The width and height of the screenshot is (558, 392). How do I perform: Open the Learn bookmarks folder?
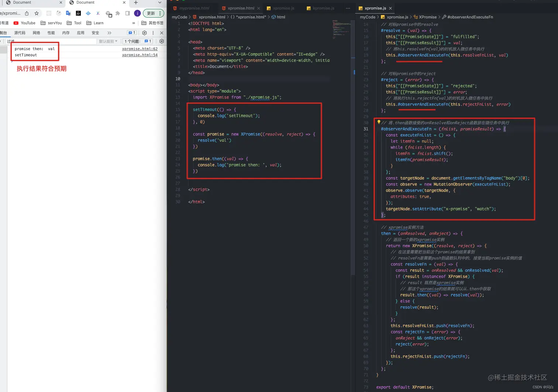[95, 23]
